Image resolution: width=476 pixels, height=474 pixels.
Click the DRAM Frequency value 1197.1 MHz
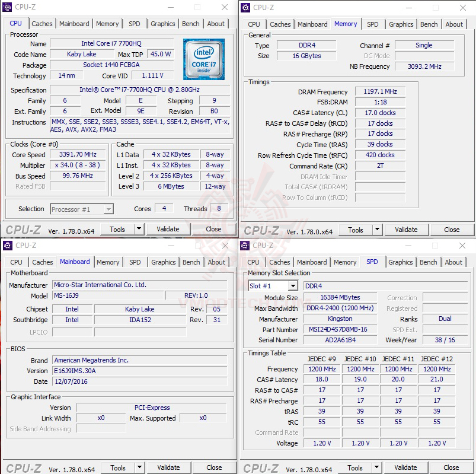[380, 91]
